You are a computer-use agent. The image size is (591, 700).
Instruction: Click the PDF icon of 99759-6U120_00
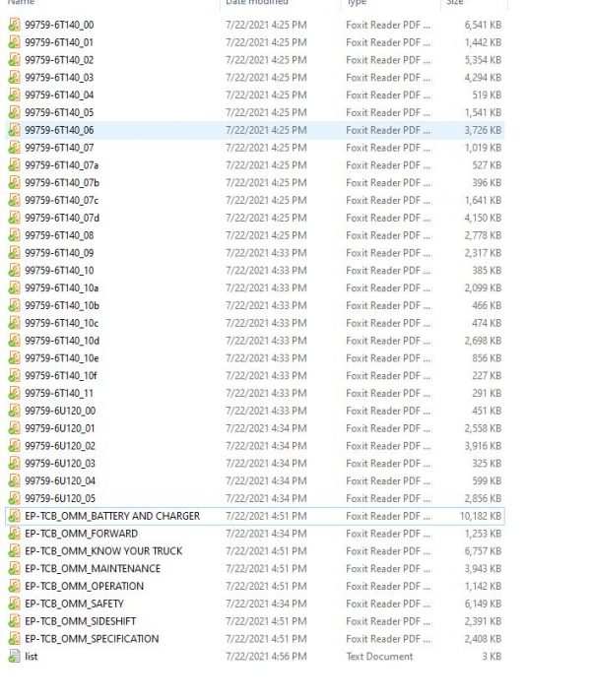click(15, 411)
